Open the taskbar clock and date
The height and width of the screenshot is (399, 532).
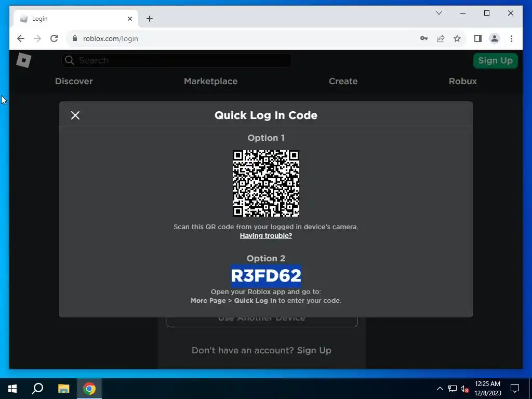pyautogui.click(x=487, y=389)
